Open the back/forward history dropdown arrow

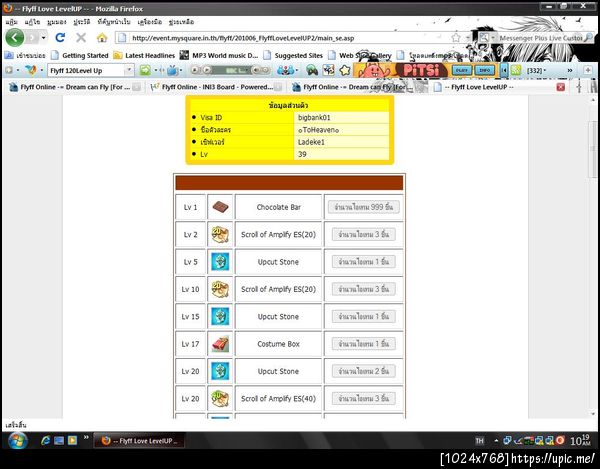point(44,37)
